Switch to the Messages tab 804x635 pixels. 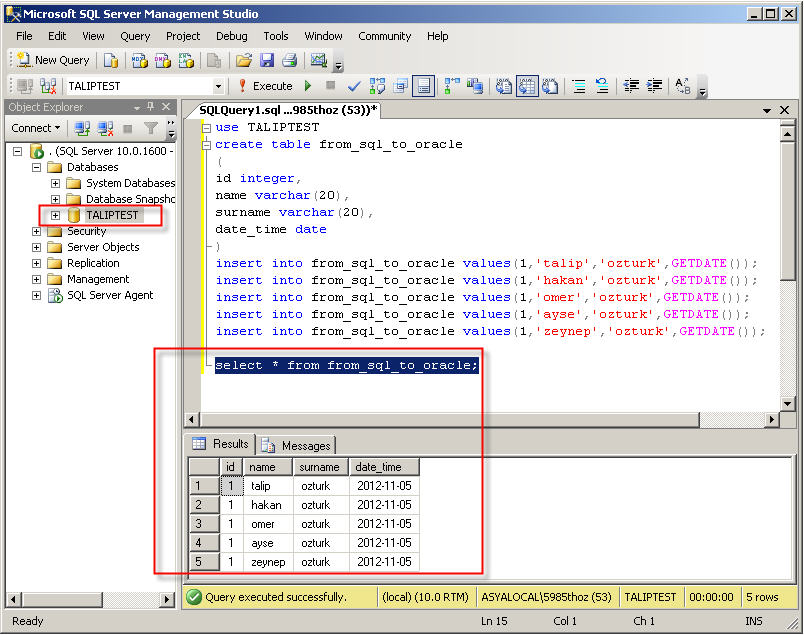click(296, 445)
